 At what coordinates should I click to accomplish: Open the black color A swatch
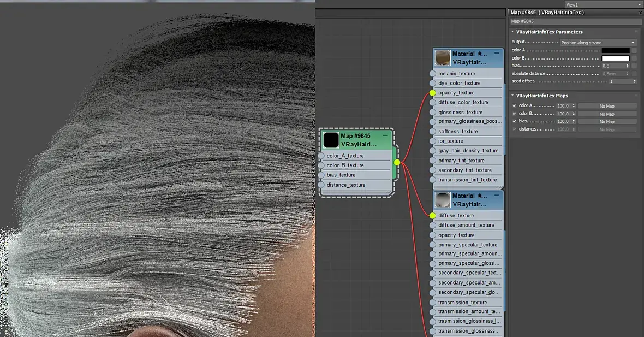pyautogui.click(x=615, y=50)
